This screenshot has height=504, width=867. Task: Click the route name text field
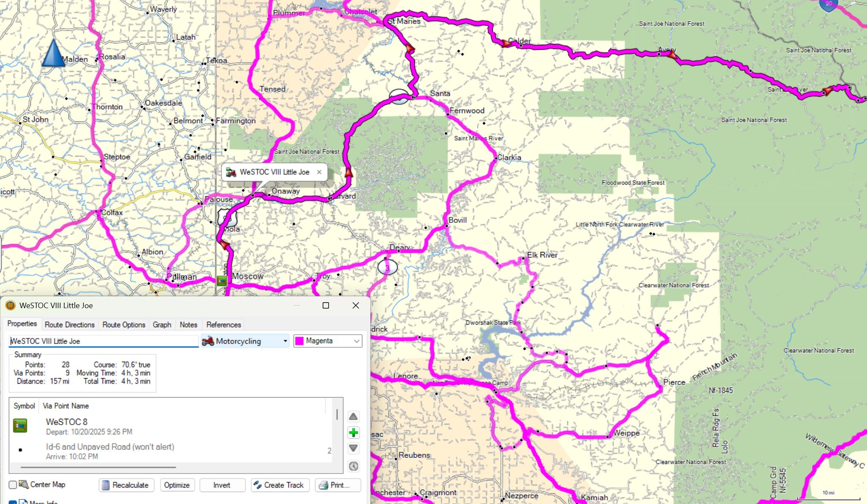click(103, 341)
